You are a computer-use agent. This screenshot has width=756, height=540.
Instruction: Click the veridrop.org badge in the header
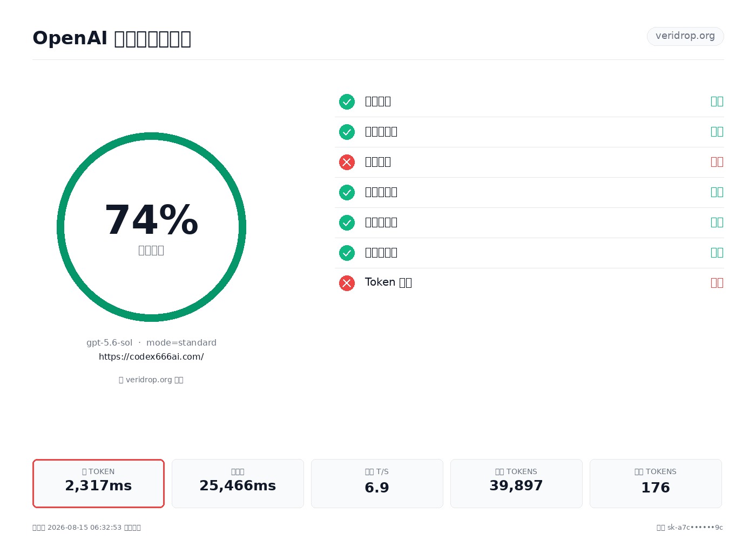685,36
